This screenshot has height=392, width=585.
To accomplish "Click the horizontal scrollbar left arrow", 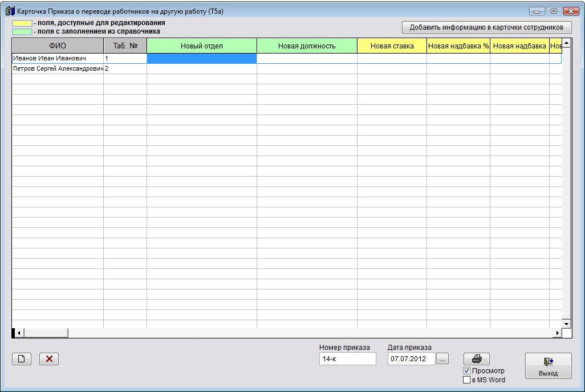I will 19,333.
